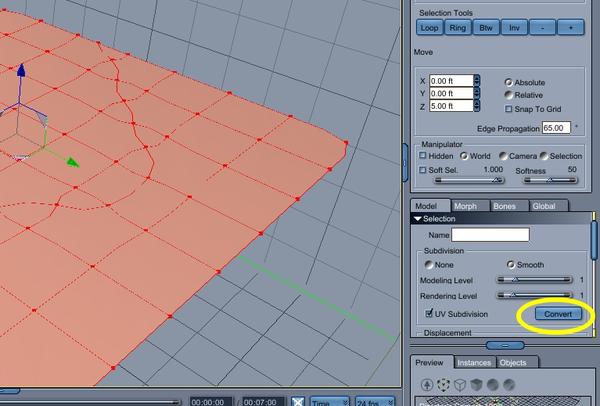Select the last sphere preview icon
Screen dimensions: 600x406
pyautogui.click(x=509, y=385)
